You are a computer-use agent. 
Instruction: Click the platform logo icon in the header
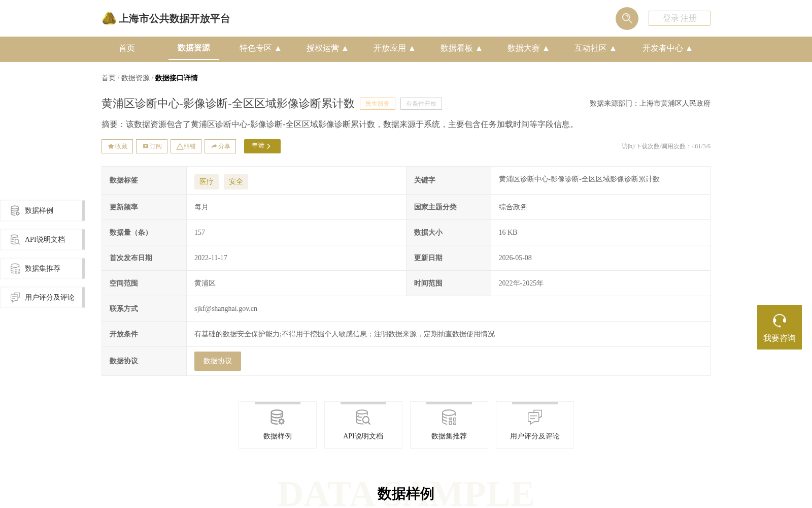(109, 18)
